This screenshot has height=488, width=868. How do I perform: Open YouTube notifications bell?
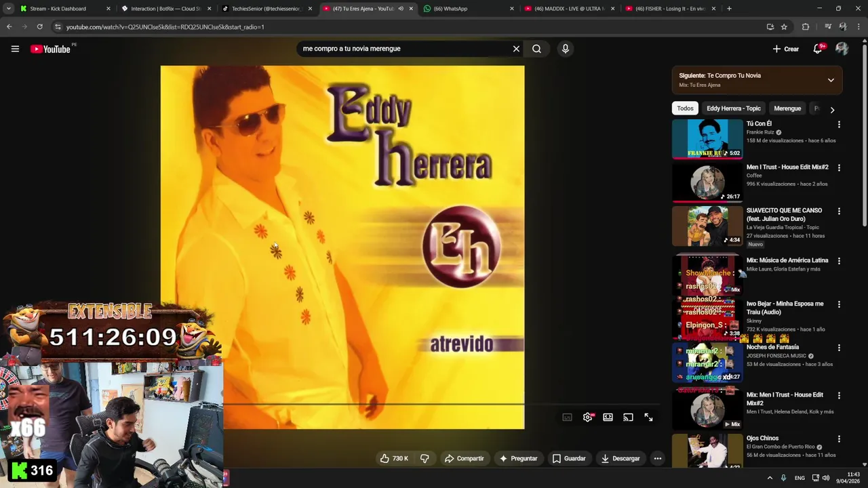[818, 49]
